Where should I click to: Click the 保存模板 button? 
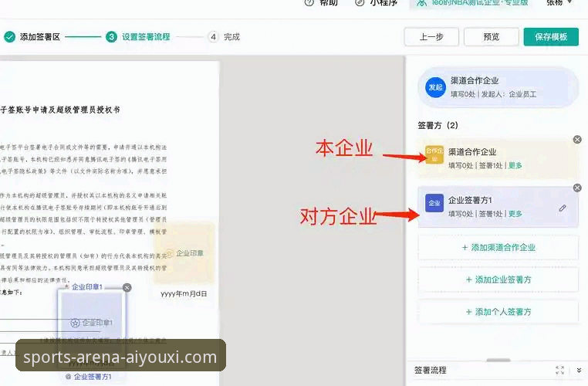click(x=551, y=37)
